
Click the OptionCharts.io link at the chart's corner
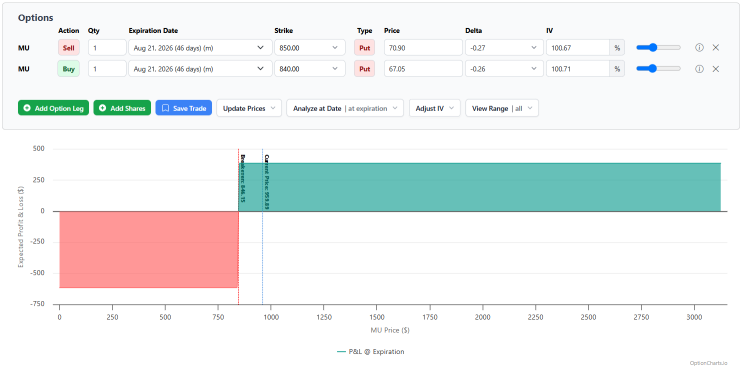pyautogui.click(x=707, y=363)
